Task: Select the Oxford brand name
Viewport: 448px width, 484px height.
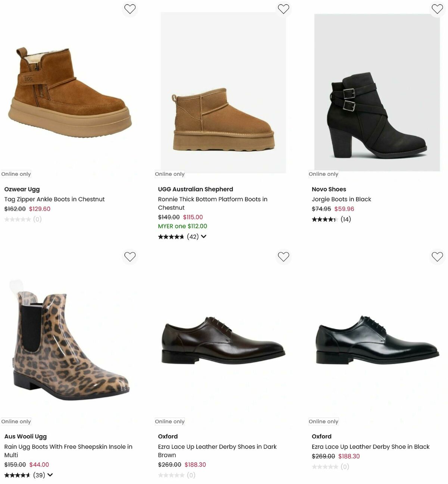Action: (168, 436)
